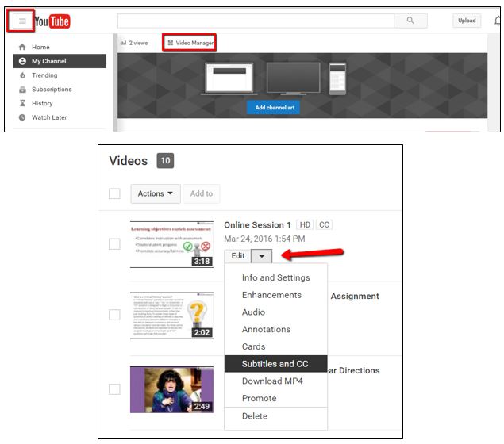Open Video Manager link
Viewport: 504px width, 444px height.
tap(190, 43)
